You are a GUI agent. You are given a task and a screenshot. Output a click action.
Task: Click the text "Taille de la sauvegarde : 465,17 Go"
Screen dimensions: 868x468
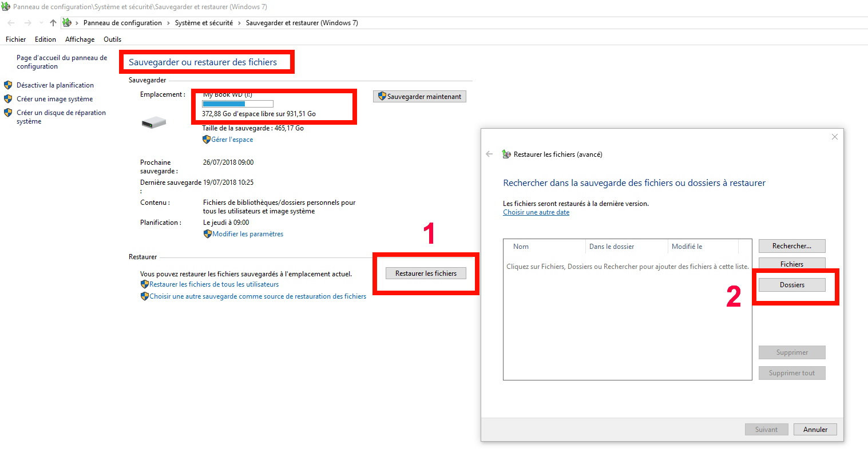(253, 128)
